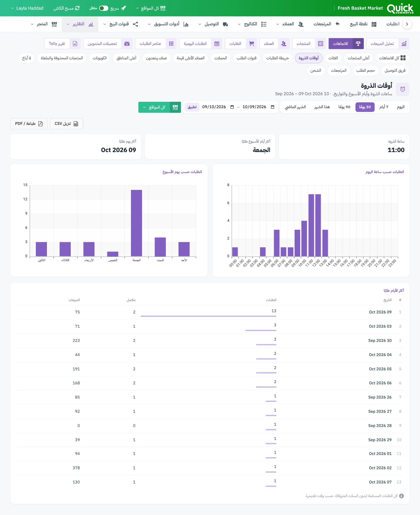Expand the green كل المواقع filter dropdown

click(160, 107)
